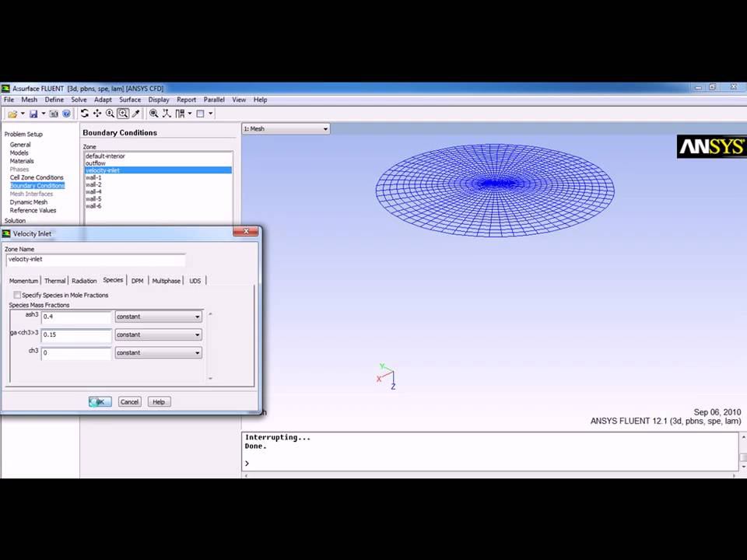747x560 pixels.
Task: Open the Parallel menu
Action: 214,100
